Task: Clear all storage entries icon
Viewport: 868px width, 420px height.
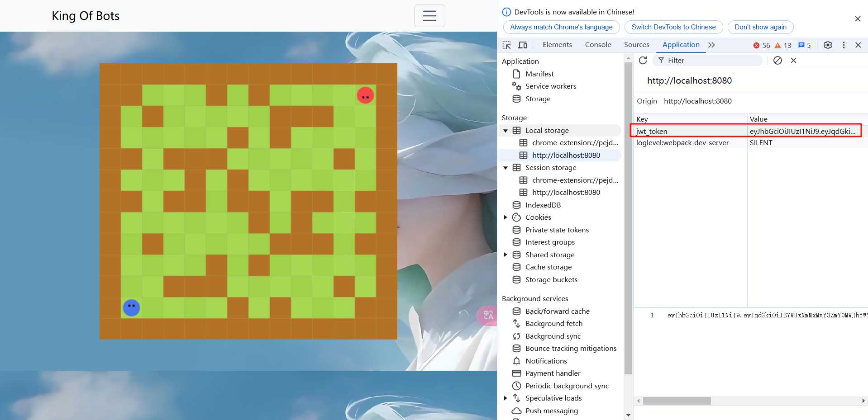Action: pyautogui.click(x=777, y=60)
